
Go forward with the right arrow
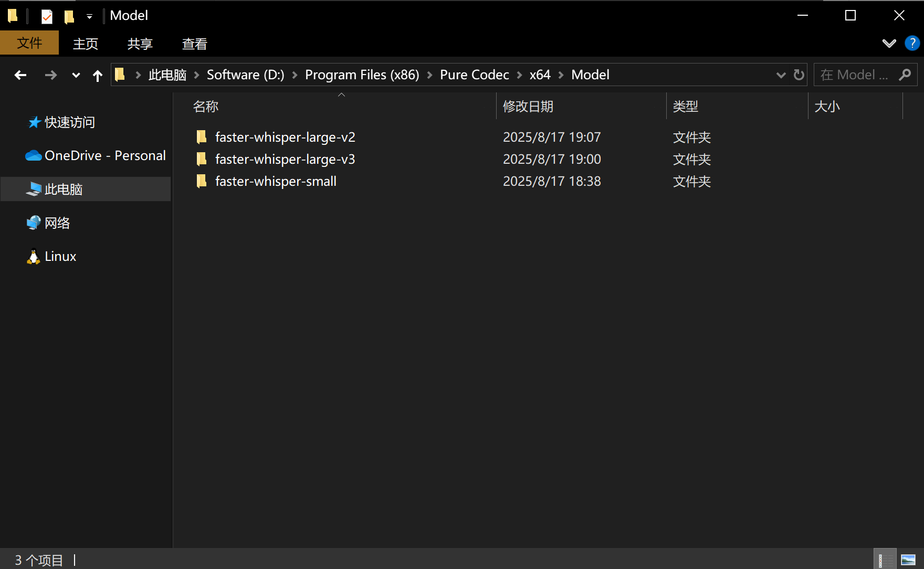51,75
